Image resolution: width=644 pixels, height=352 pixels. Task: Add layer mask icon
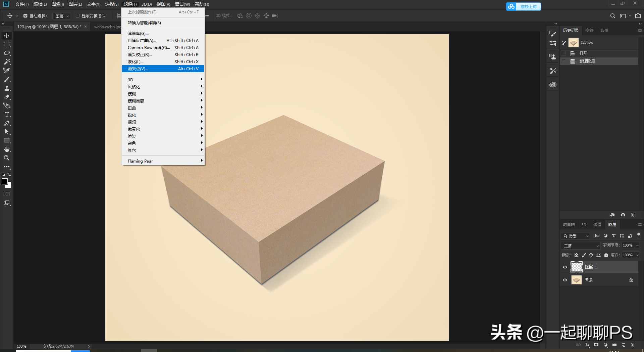(596, 345)
